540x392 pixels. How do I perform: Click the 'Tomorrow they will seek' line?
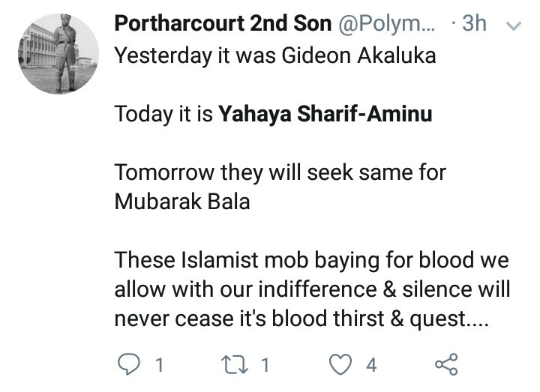tap(280, 173)
